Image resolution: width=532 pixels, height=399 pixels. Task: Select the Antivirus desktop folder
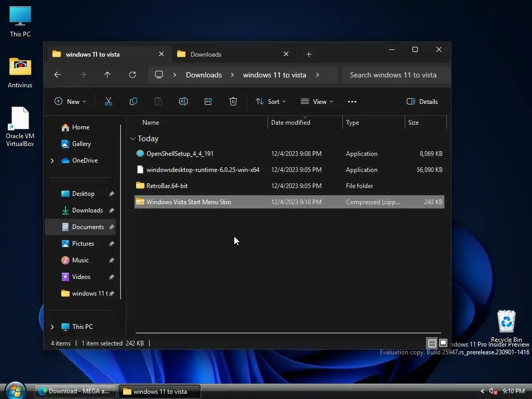click(x=20, y=73)
